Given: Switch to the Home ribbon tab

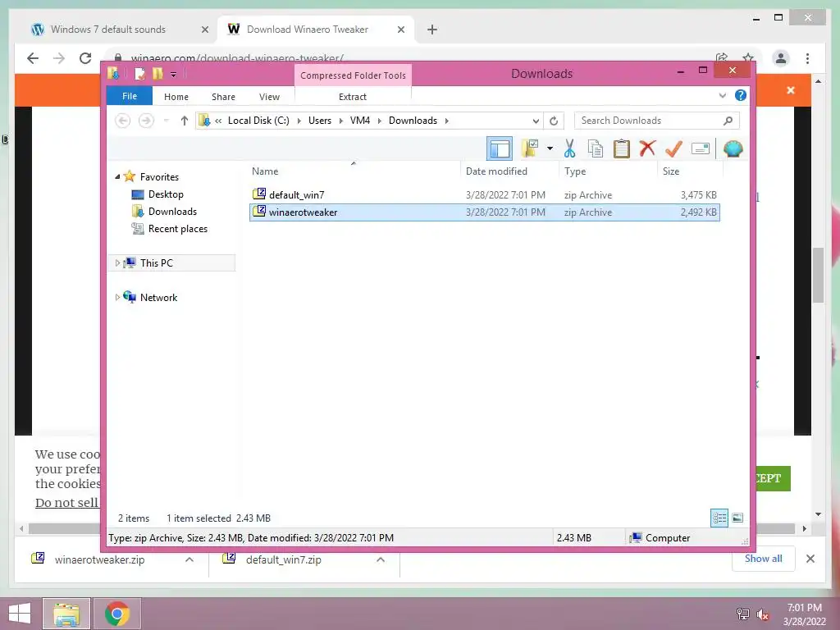Looking at the screenshot, I should point(176,97).
